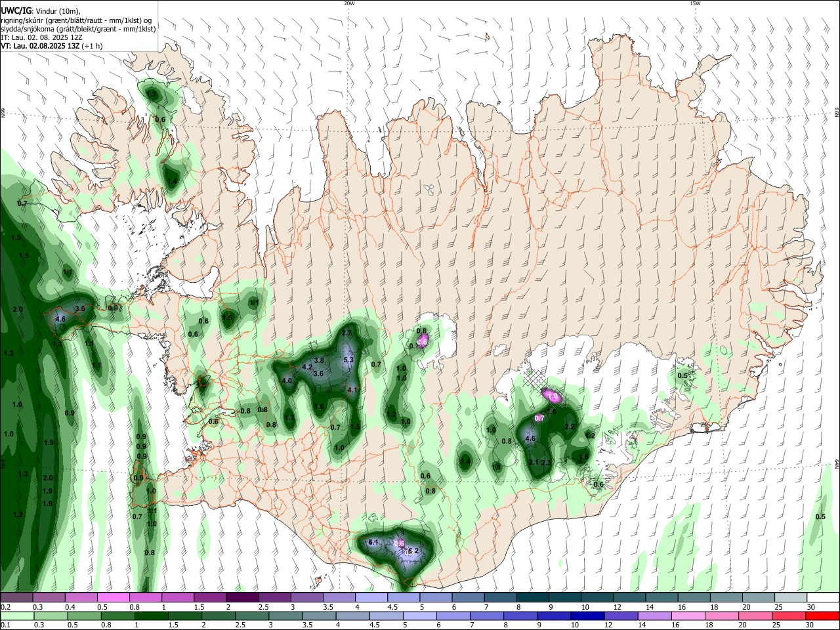Click the darkest green swatch between 1 and 1.5 on lower scale

[152, 616]
